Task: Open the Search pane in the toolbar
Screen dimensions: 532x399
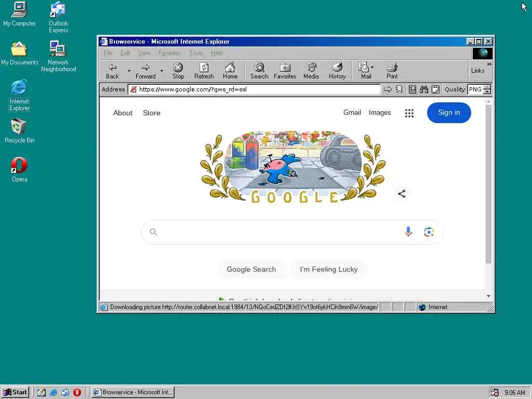Action: pos(259,71)
